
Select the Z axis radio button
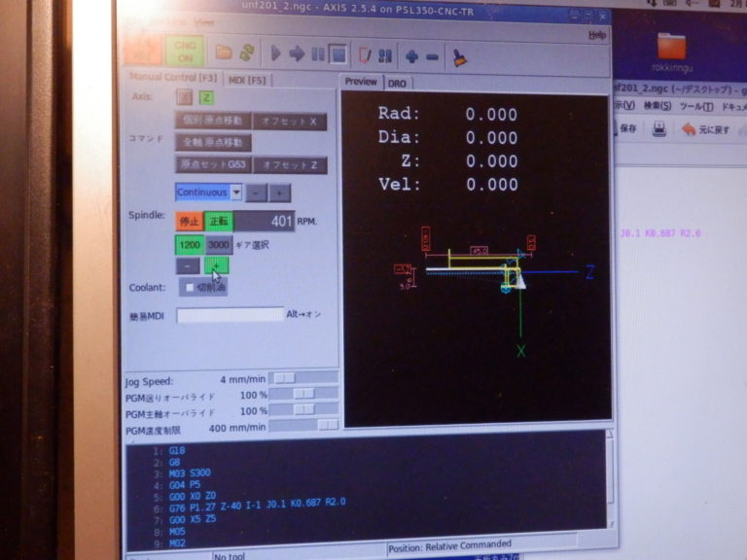coord(206,97)
